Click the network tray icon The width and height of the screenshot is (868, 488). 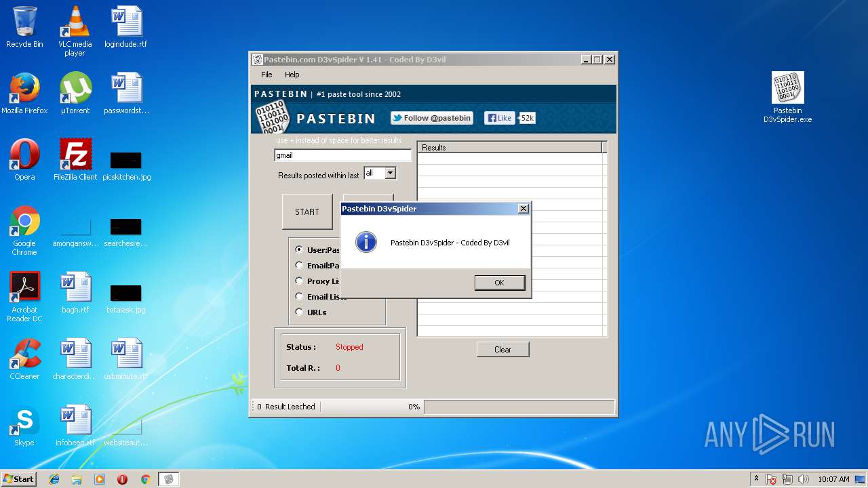click(x=787, y=479)
